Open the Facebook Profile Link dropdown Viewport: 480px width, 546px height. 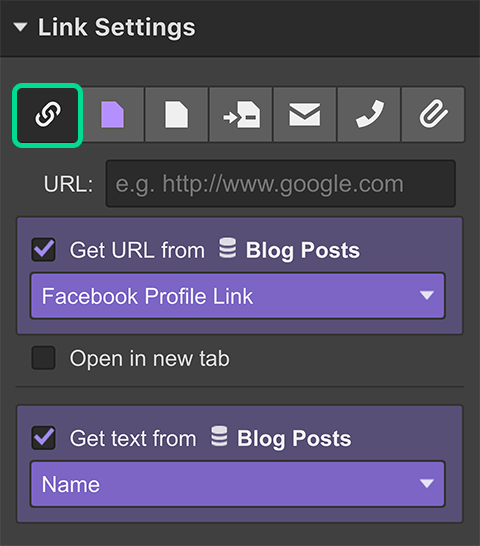238,296
